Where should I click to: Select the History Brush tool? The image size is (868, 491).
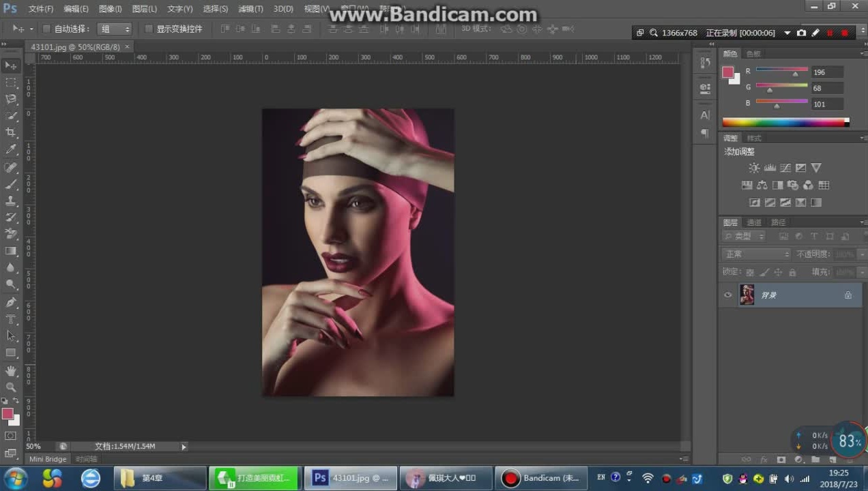11,218
